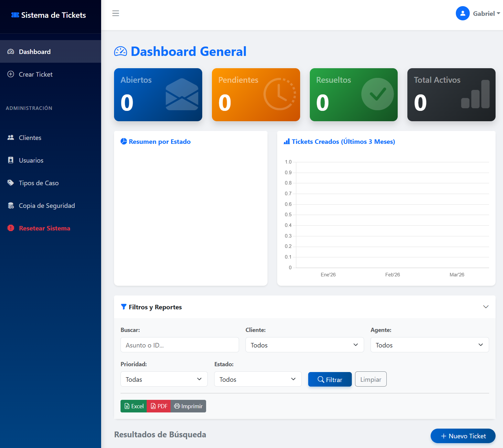Export results with the Excel button

pos(134,406)
